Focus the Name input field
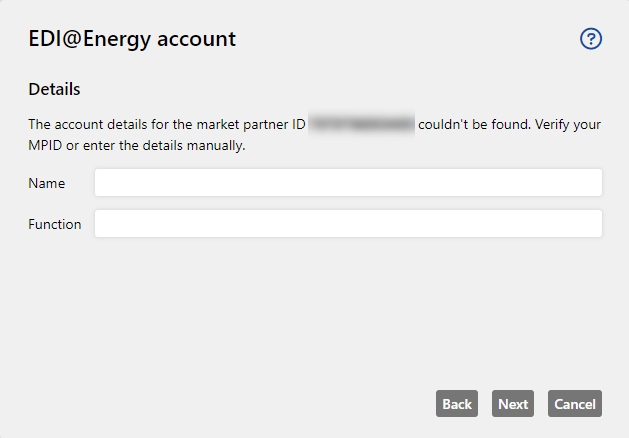 click(348, 182)
